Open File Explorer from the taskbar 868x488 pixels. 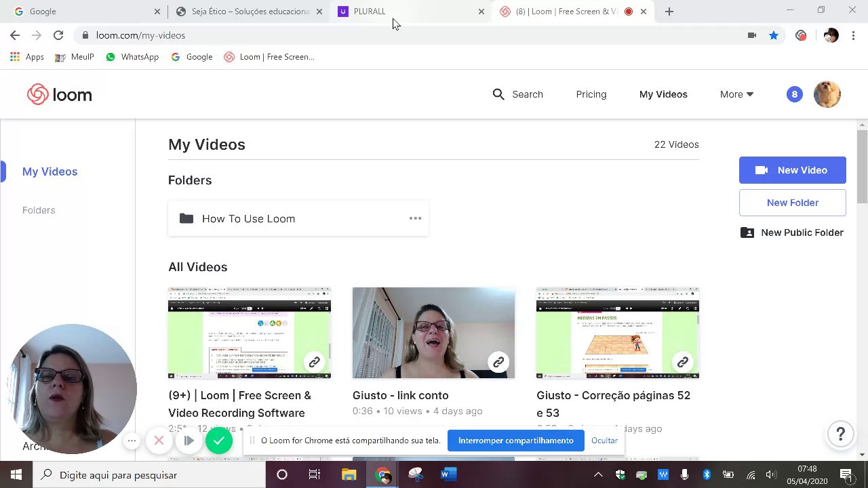point(349,474)
